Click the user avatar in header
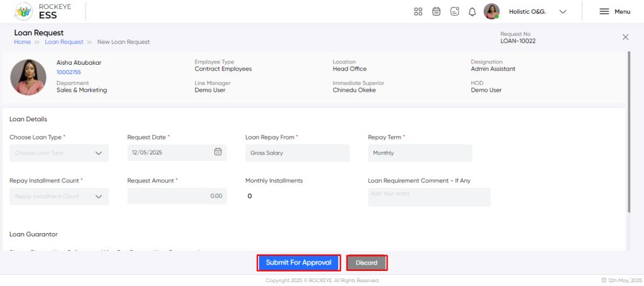This screenshot has width=644, height=286. tap(492, 11)
